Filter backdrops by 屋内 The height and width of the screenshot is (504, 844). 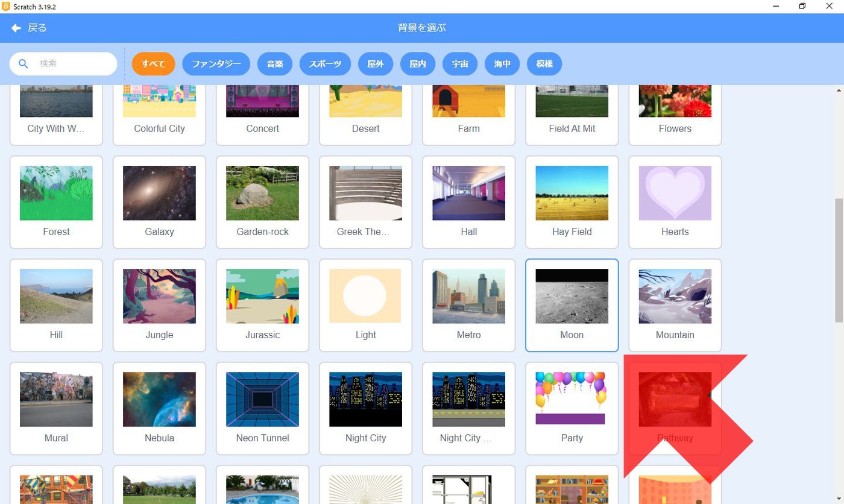(x=418, y=63)
